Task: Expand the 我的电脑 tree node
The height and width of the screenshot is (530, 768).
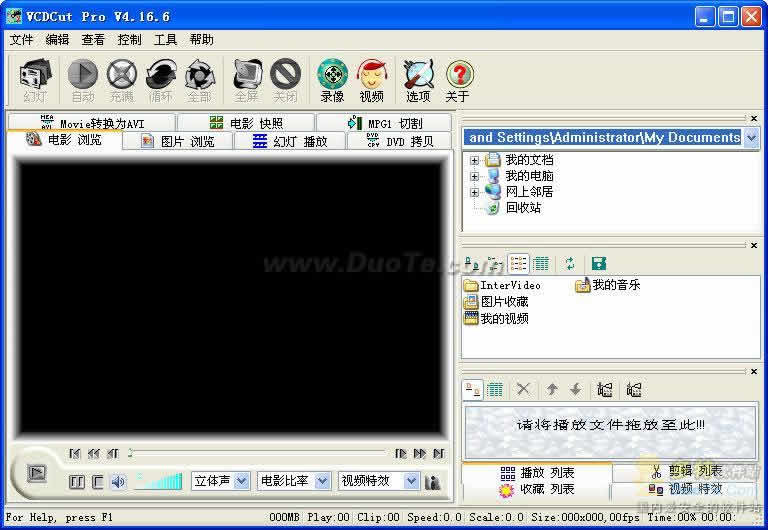Action: click(474, 176)
